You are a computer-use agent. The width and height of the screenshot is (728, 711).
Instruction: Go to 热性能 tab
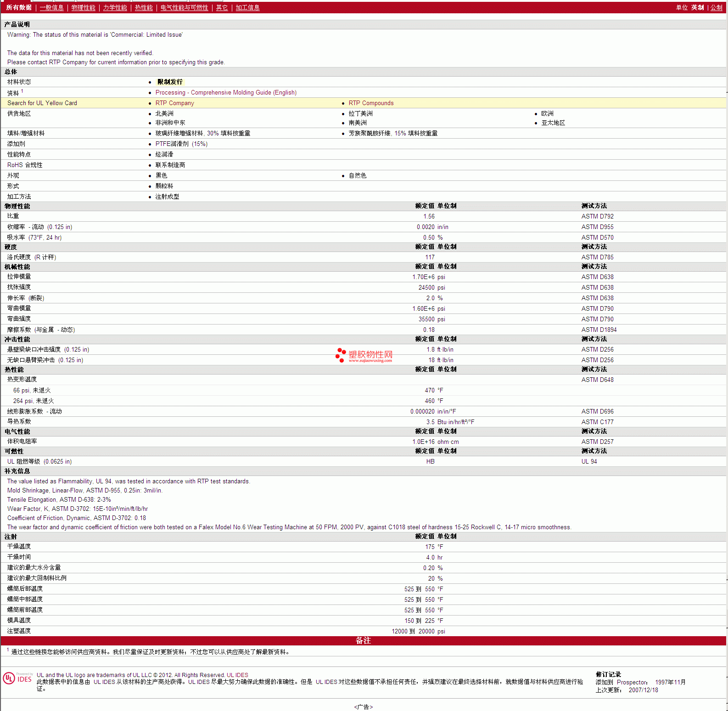(x=144, y=7)
